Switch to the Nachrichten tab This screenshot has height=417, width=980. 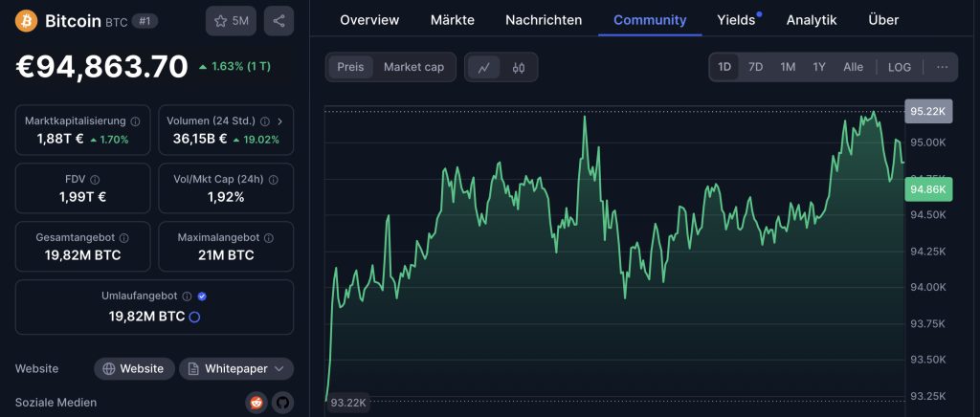(544, 20)
